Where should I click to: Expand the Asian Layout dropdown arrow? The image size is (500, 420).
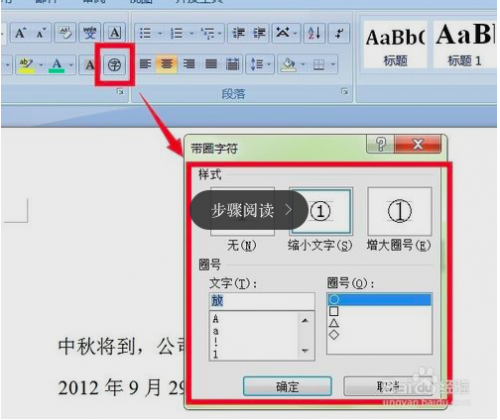click(x=296, y=33)
